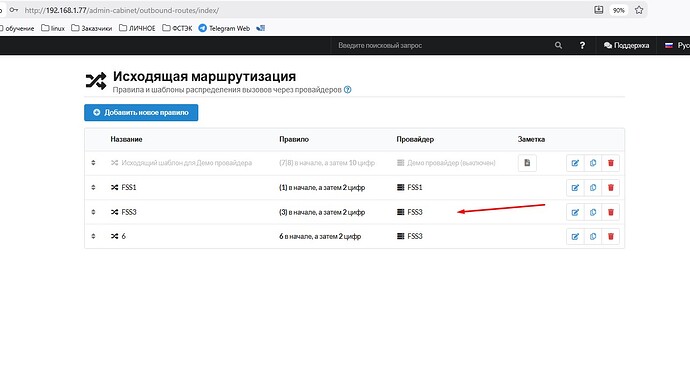Open help tooltip next to page subtitle
Screen dimensions: 690x375
348,90
